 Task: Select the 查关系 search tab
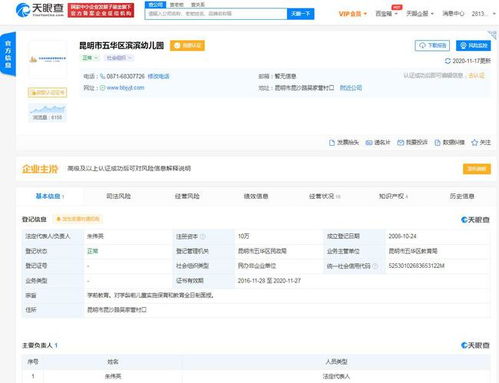(198, 5)
